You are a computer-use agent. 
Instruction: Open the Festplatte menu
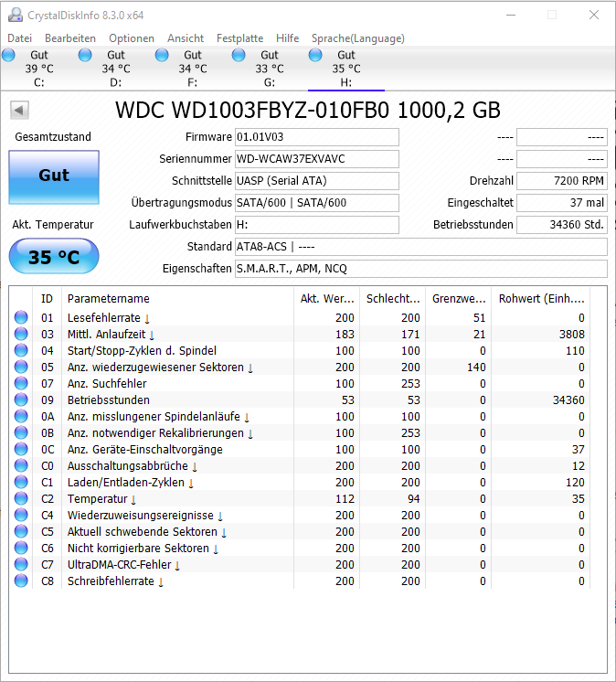pyautogui.click(x=240, y=38)
